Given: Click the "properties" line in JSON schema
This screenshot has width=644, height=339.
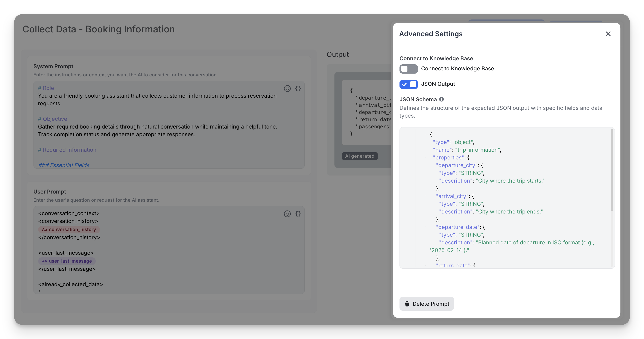Looking at the screenshot, I should tap(448, 157).
